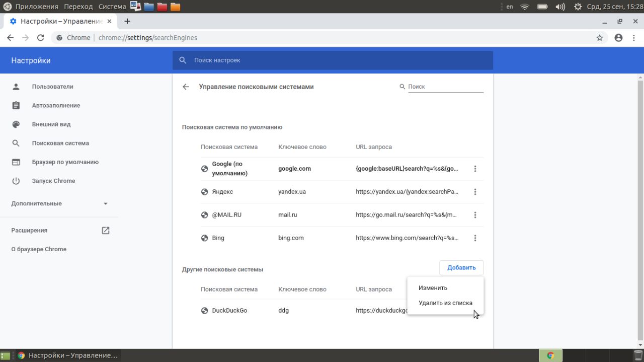The height and width of the screenshot is (362, 644).
Task: Open a new tab with the plus icon
Action: (x=127, y=21)
